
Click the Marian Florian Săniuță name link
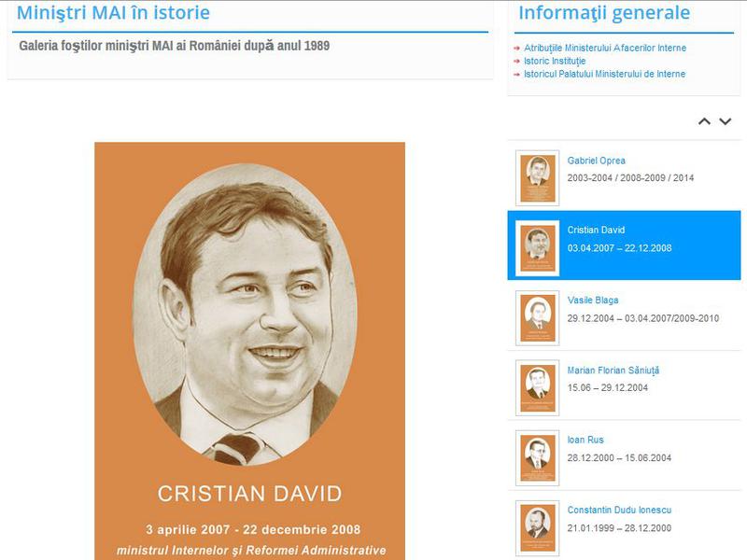pyautogui.click(x=613, y=370)
